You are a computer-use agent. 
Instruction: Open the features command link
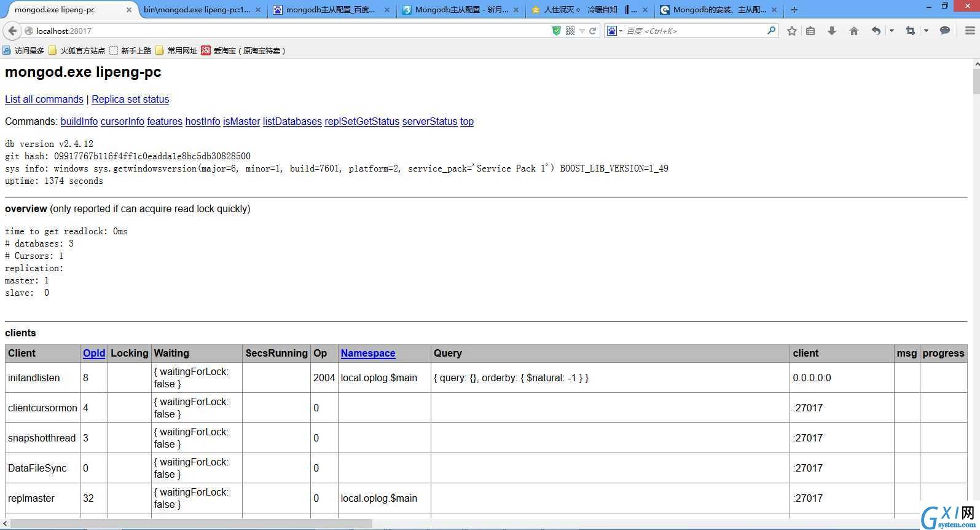pyautogui.click(x=165, y=122)
